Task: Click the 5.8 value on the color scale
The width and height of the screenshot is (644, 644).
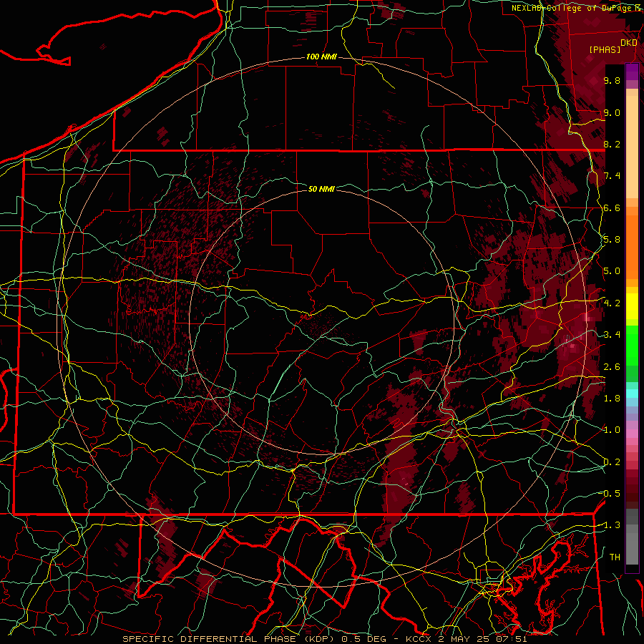Action: [x=612, y=240]
